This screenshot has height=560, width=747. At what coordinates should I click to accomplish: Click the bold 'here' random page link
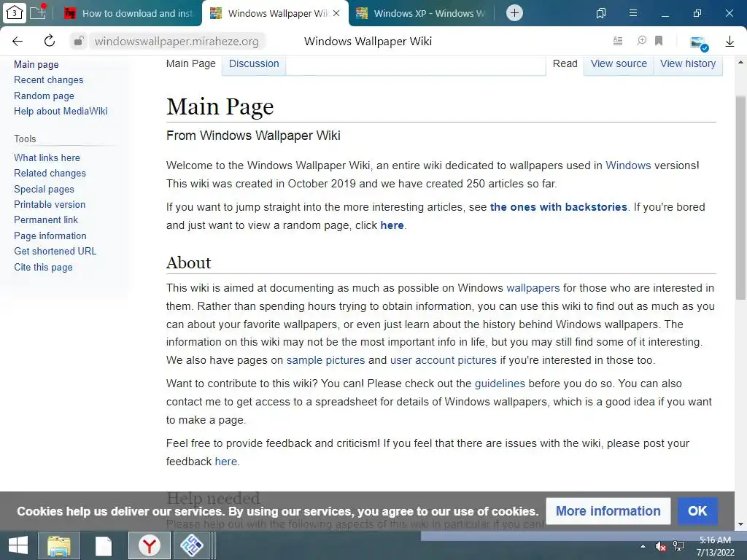[392, 225]
